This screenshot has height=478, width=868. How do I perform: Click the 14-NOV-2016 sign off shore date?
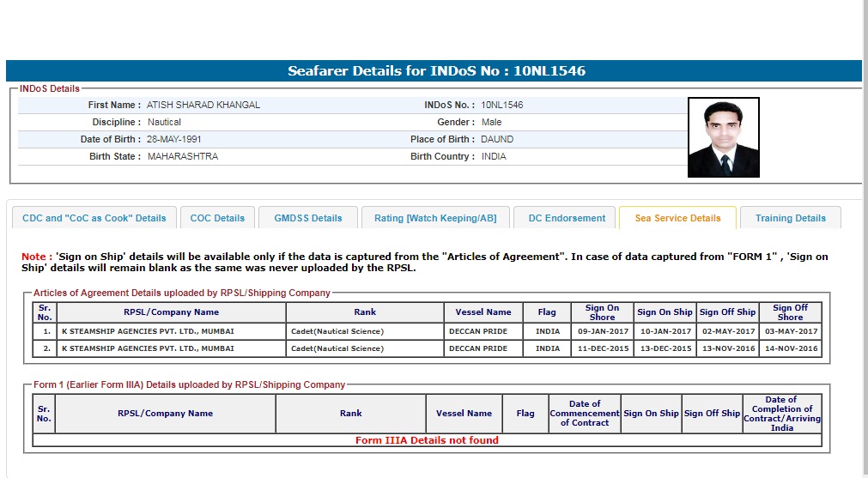(791, 348)
